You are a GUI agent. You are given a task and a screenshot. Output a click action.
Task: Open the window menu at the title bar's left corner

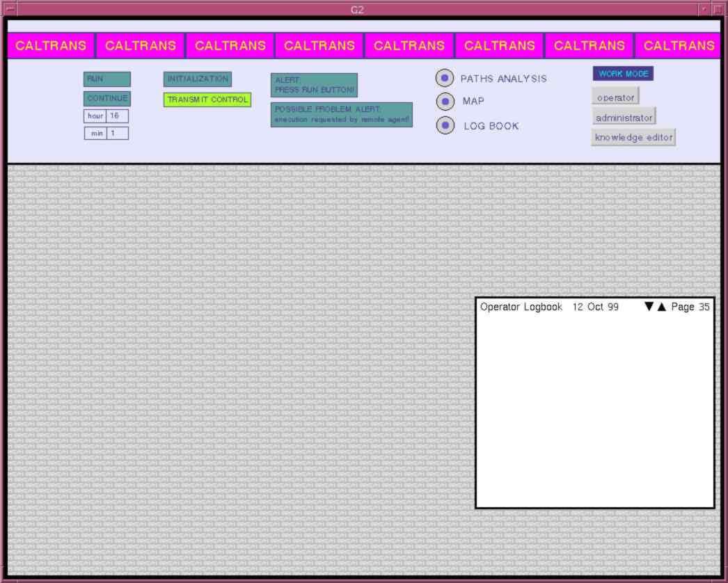click(10, 9)
